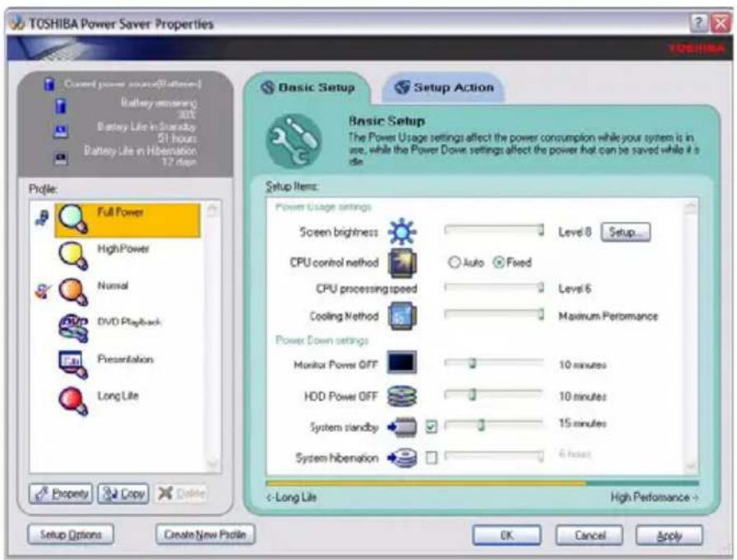The height and width of the screenshot is (560, 737).
Task: Click the 'Level 8' brightness value
Action: (x=574, y=232)
